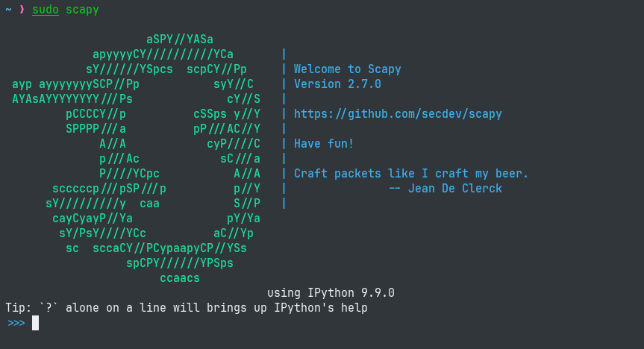Click the 'aSPY//YASa' logo line
644x349 pixels.
click(180, 40)
